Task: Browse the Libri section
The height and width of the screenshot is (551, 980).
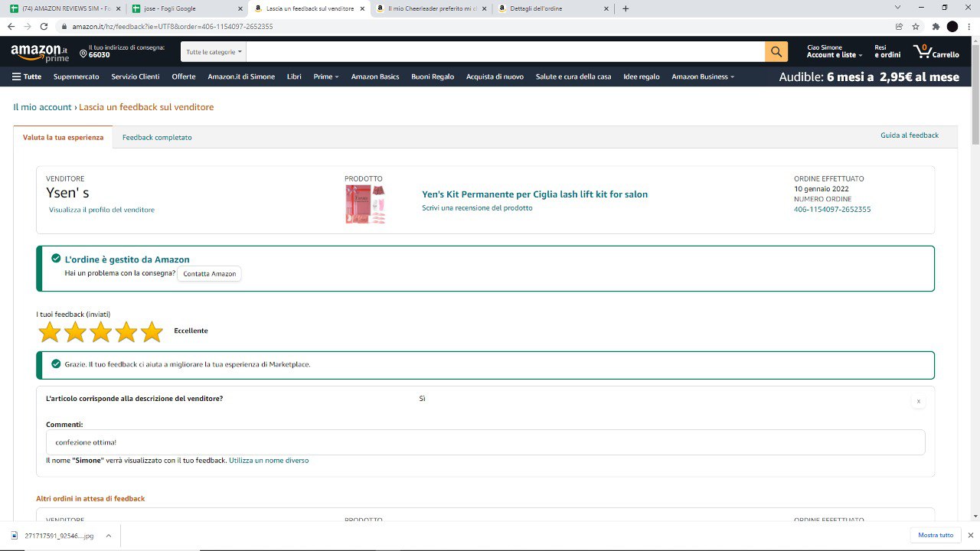Action: [x=294, y=77]
